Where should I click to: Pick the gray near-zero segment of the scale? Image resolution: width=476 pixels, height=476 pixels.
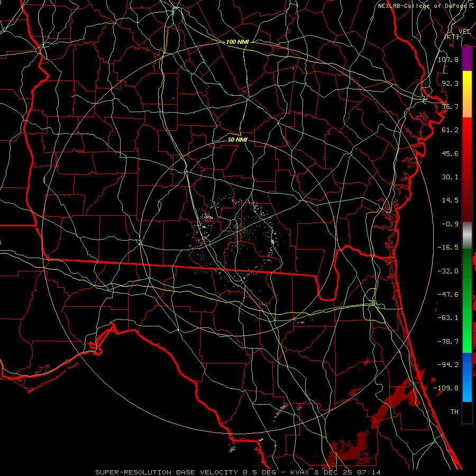click(467, 234)
